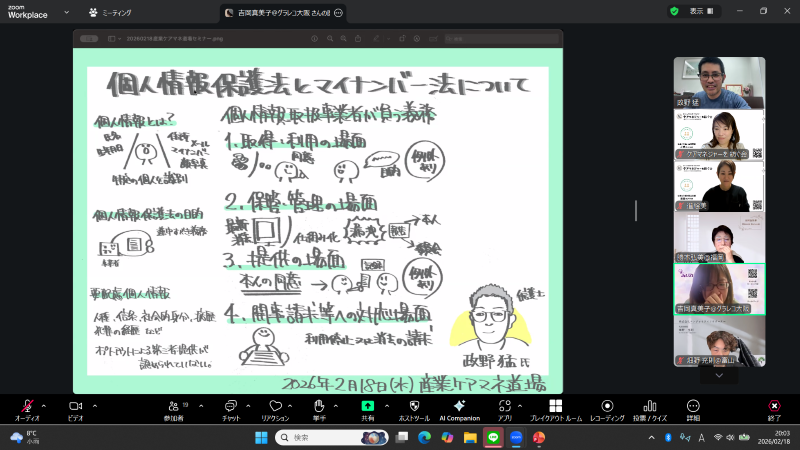
Task: Open 投票/クイズ polls icon
Action: point(651,406)
